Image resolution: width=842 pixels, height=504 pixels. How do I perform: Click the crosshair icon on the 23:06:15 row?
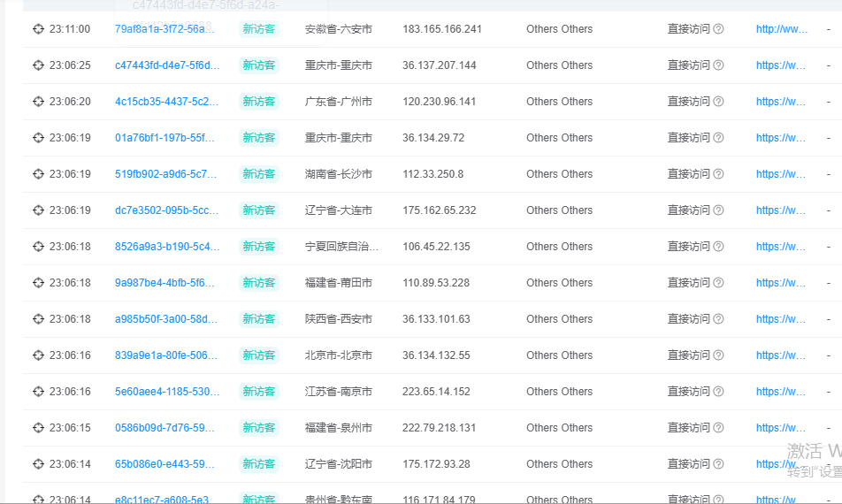38,428
